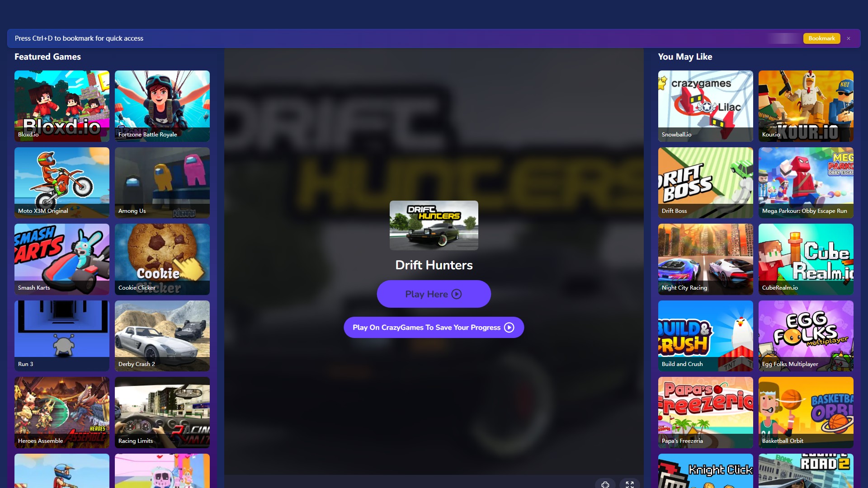This screenshot has height=488, width=868.
Task: Click the fullscreen expand icon
Action: [x=629, y=484]
